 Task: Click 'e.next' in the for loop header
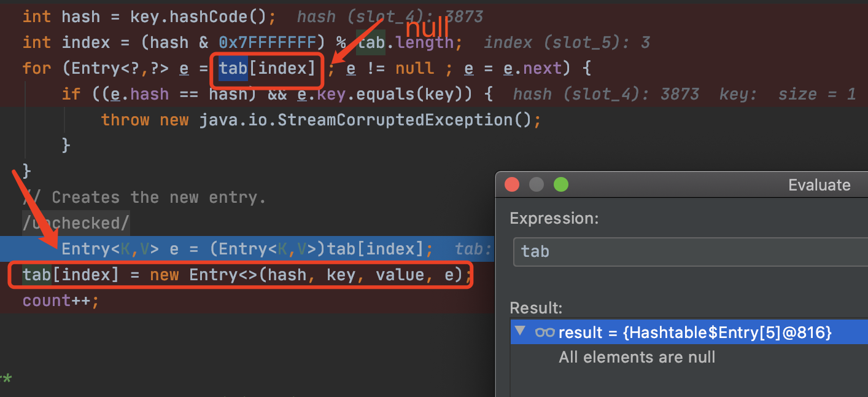[541, 68]
